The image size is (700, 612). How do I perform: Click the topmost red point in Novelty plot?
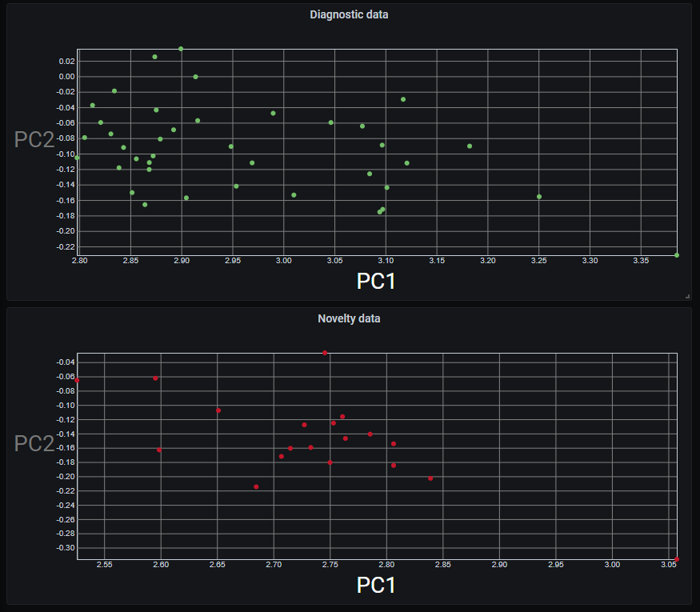click(x=325, y=353)
